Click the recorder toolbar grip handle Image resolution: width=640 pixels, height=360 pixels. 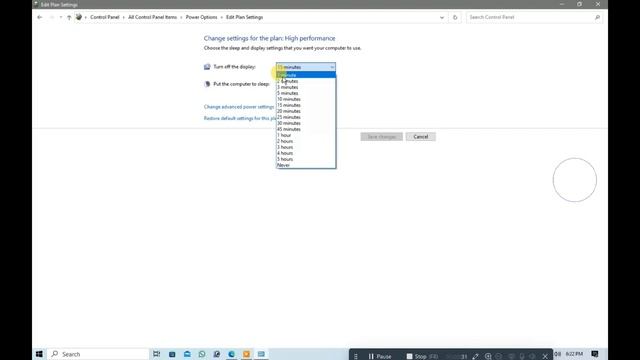click(356, 356)
